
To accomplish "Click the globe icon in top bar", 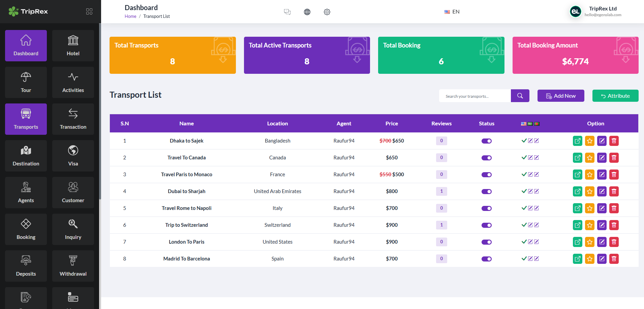I will point(307,12).
